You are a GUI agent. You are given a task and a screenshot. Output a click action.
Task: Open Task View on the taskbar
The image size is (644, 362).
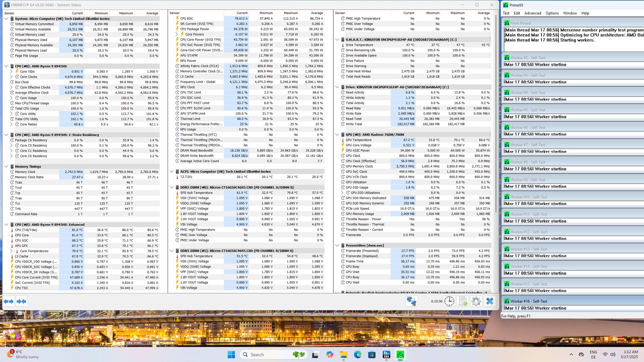point(315,355)
